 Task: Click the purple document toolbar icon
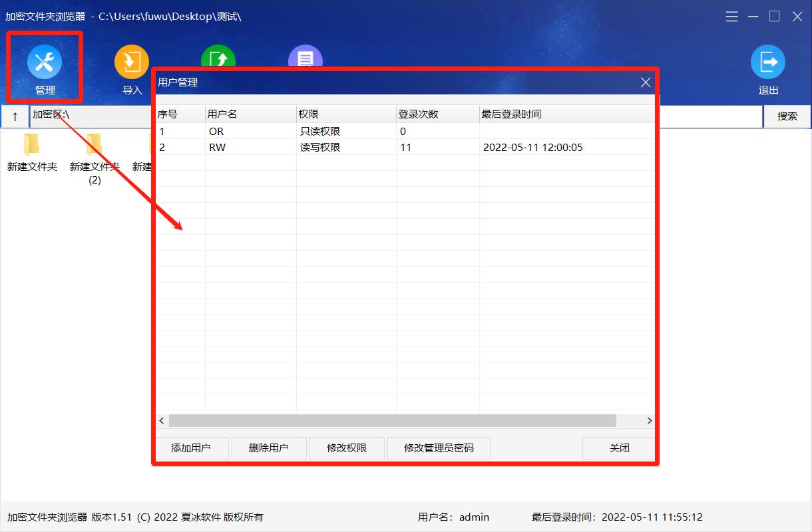tap(305, 60)
